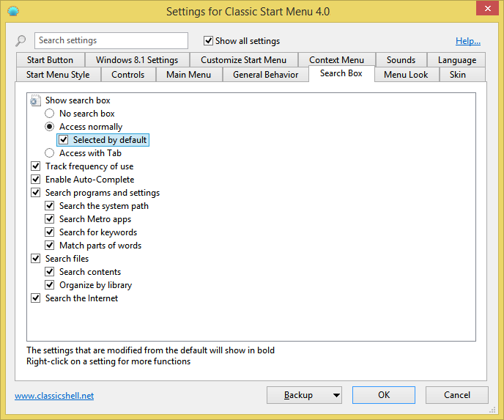Screen dimensions: 504x420
Task: Toggle Organize by library checkbox
Action: coord(50,285)
